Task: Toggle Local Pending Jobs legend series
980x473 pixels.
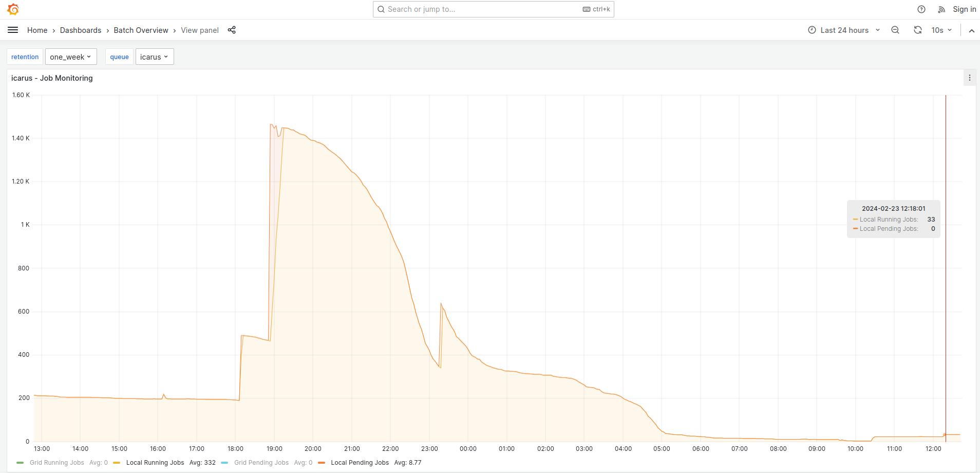Action: 360,463
